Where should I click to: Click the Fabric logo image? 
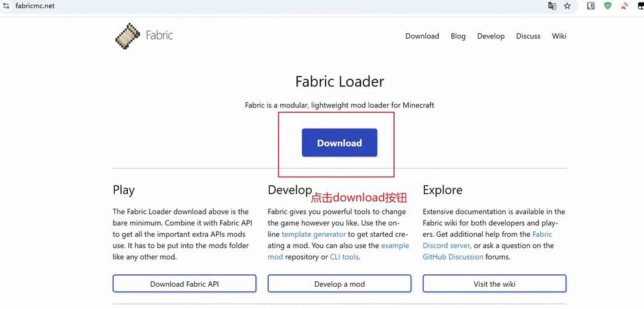[128, 36]
